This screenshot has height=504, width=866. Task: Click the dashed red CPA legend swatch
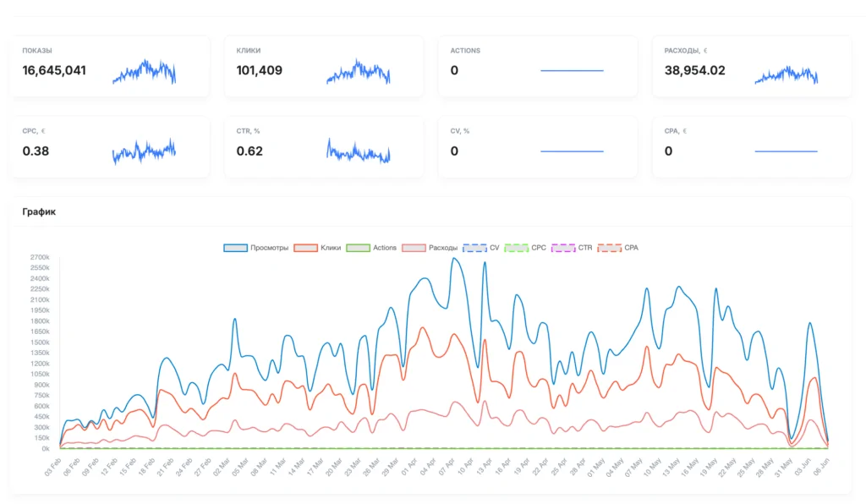coord(610,248)
